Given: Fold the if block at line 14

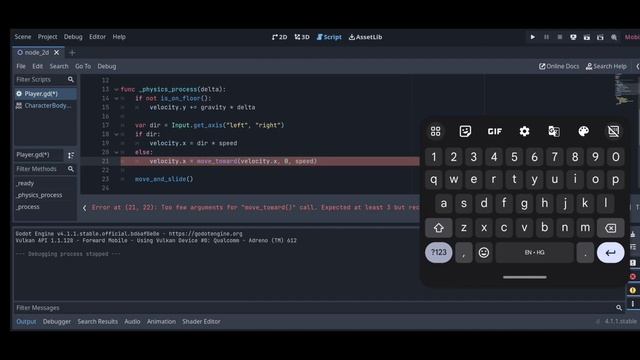Looking at the screenshot, I should 116,98.
